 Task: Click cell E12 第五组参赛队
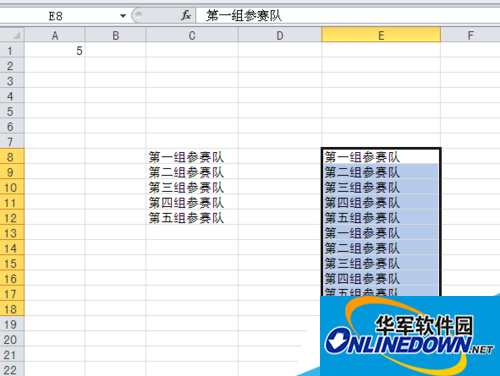pos(381,218)
